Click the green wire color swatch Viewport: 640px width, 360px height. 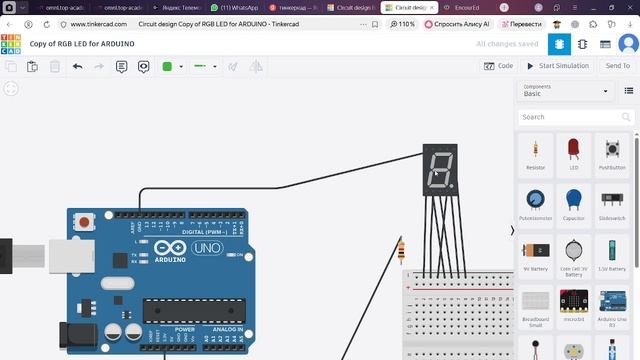(x=167, y=66)
